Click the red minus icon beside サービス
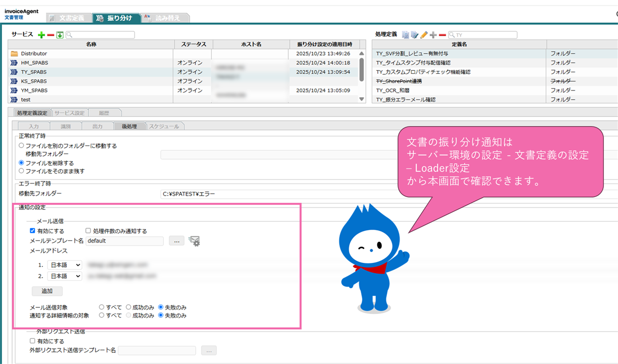The image size is (618, 364). click(x=51, y=35)
